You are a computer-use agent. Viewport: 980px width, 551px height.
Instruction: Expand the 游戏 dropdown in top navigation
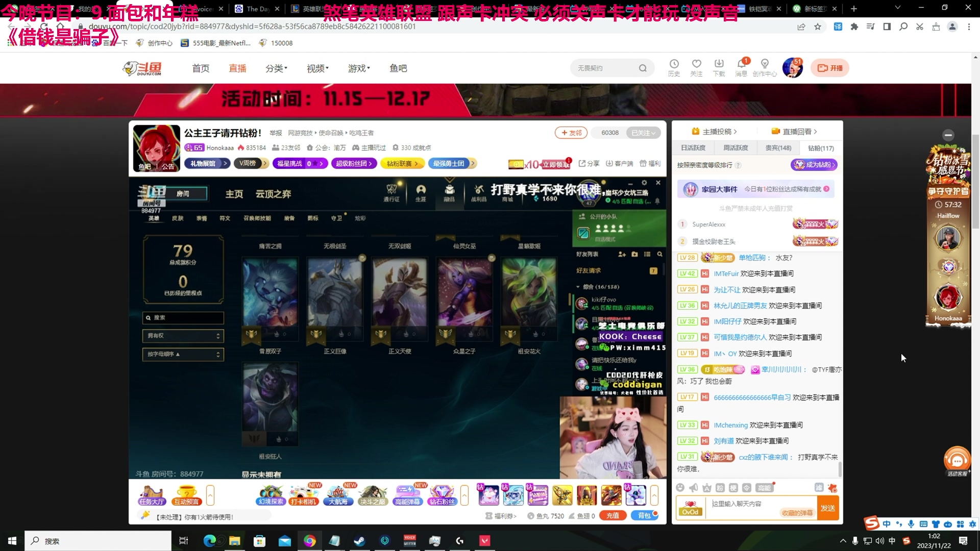pos(359,68)
